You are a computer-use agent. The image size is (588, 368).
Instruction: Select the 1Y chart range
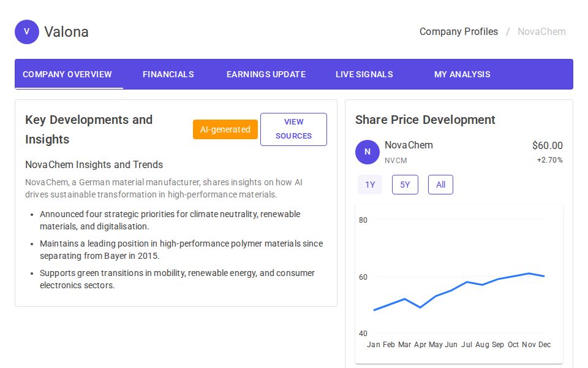pyautogui.click(x=370, y=185)
